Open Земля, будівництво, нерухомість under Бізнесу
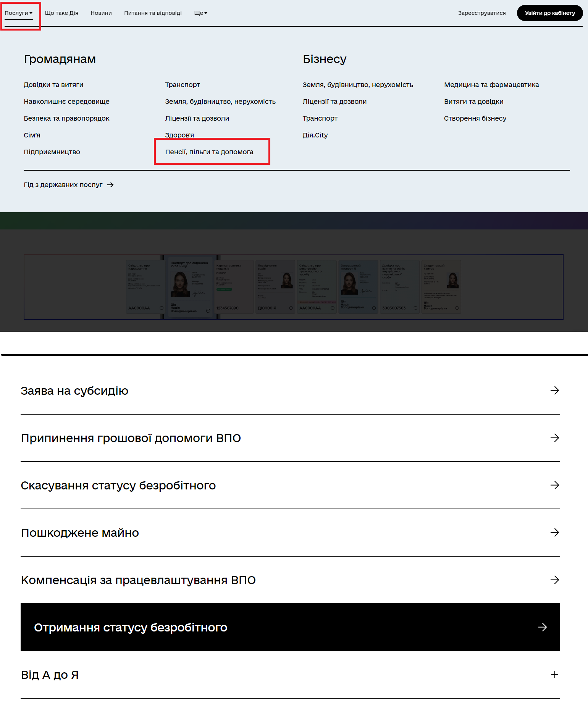 click(358, 85)
